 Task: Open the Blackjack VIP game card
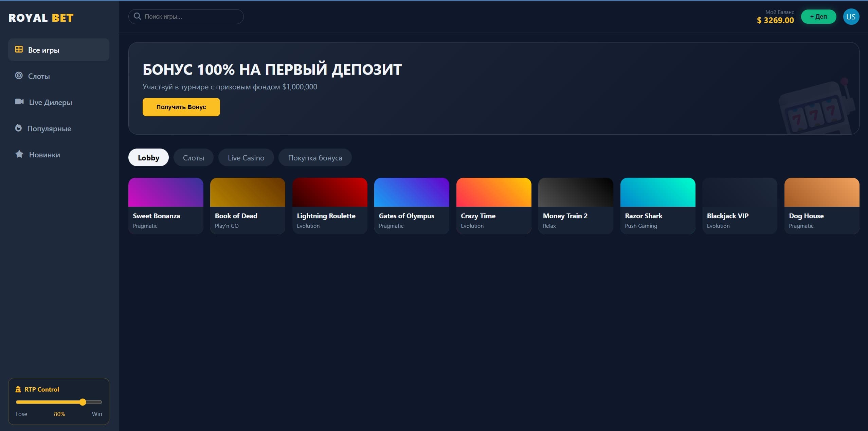coord(740,206)
